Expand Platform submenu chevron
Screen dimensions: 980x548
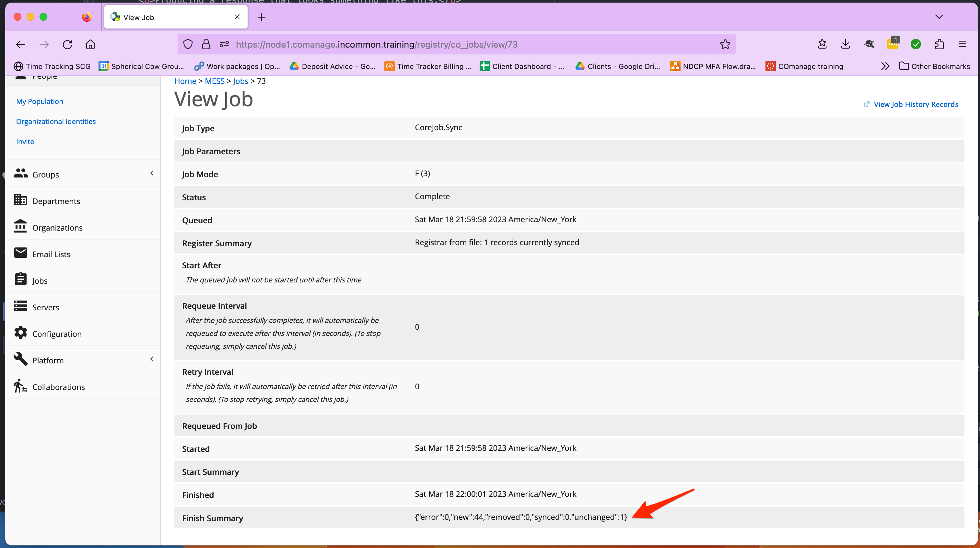coord(152,359)
